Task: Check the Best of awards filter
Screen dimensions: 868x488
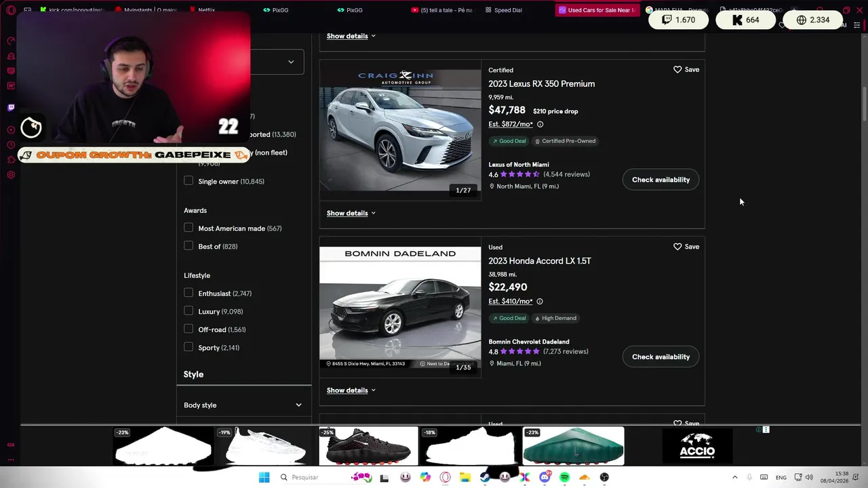Action: tap(189, 246)
